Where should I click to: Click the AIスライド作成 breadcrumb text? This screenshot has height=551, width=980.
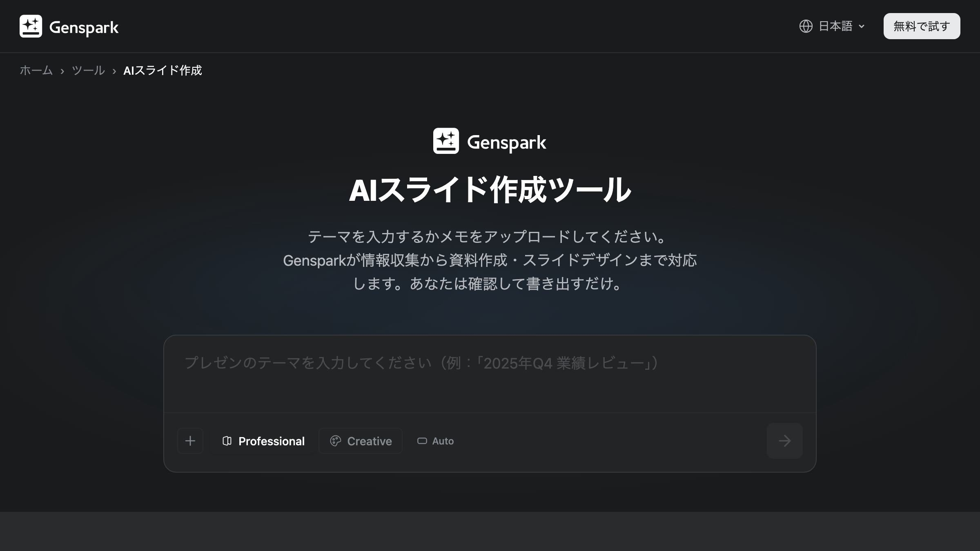[163, 70]
